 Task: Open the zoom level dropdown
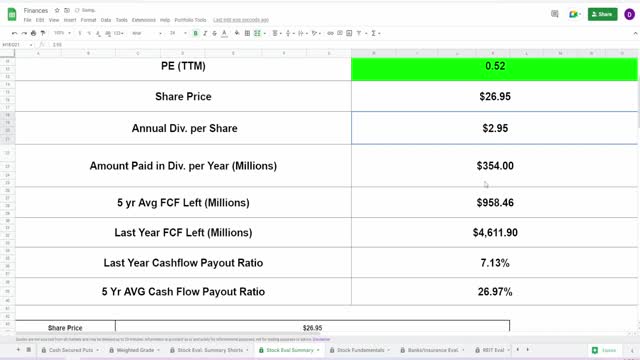click(62, 33)
